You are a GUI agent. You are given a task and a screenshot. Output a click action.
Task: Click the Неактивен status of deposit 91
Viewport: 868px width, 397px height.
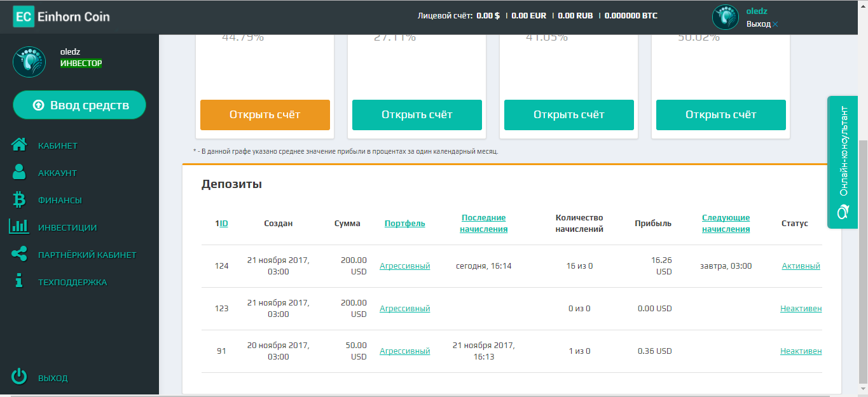click(801, 351)
